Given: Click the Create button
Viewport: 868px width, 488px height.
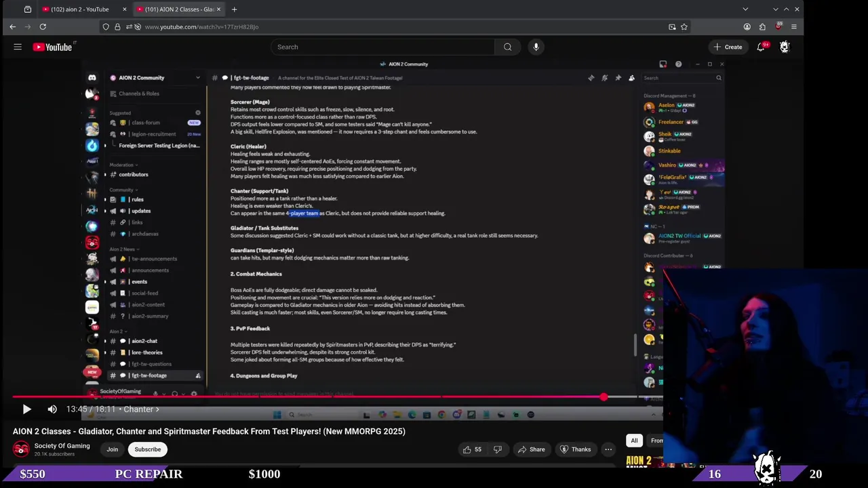Looking at the screenshot, I should click(728, 47).
